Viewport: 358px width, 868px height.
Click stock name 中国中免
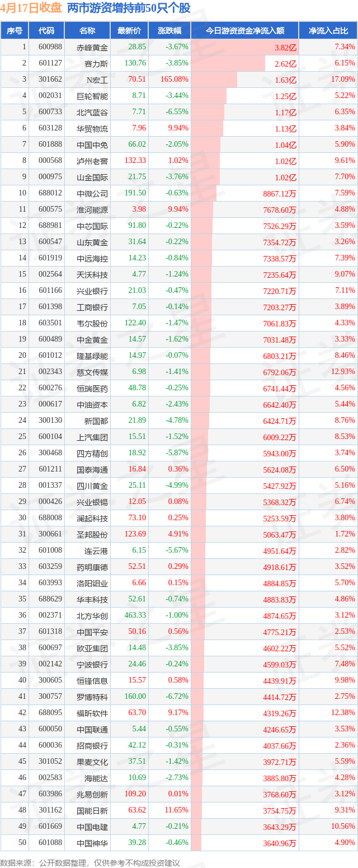92,145
